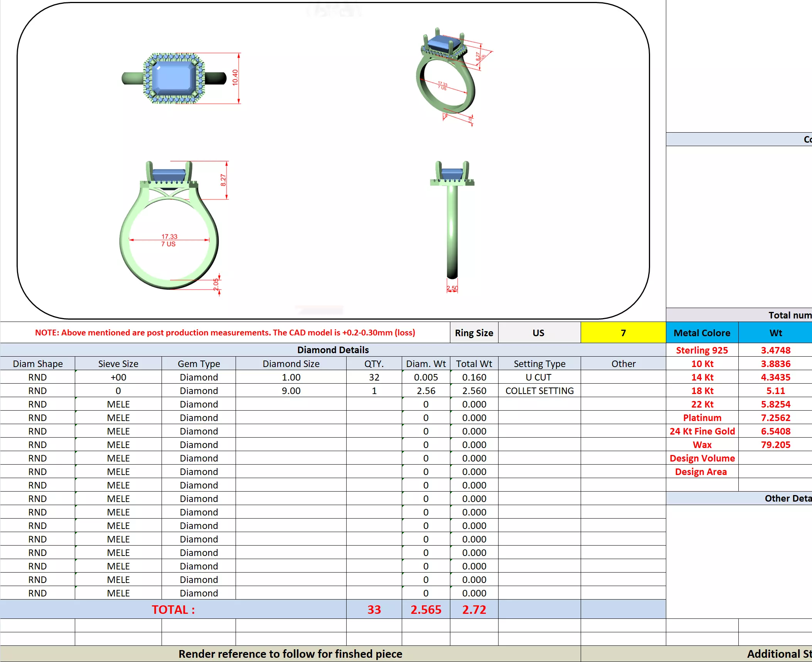Select the Wax weight value 79.205
812x662 pixels.
point(775,445)
